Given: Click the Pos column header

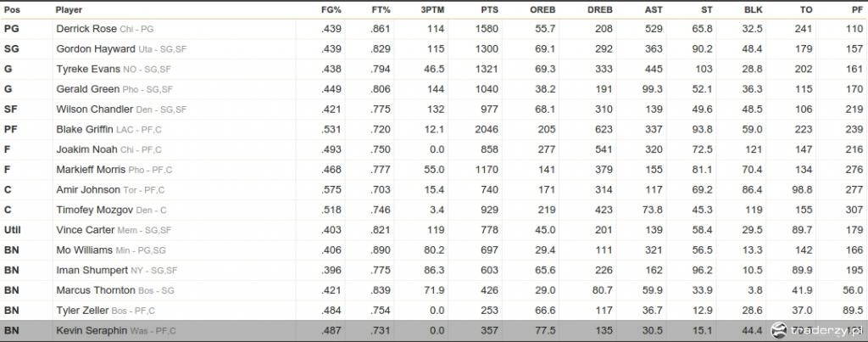Looking at the screenshot, I should point(12,10).
